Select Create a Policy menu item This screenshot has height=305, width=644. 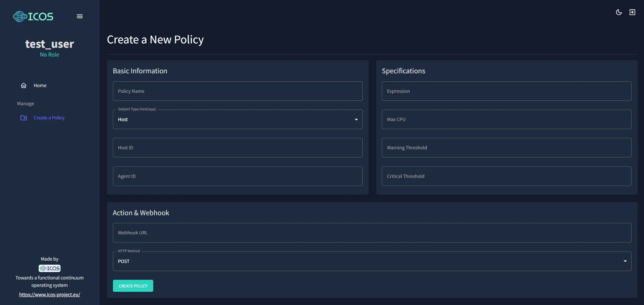pos(49,118)
